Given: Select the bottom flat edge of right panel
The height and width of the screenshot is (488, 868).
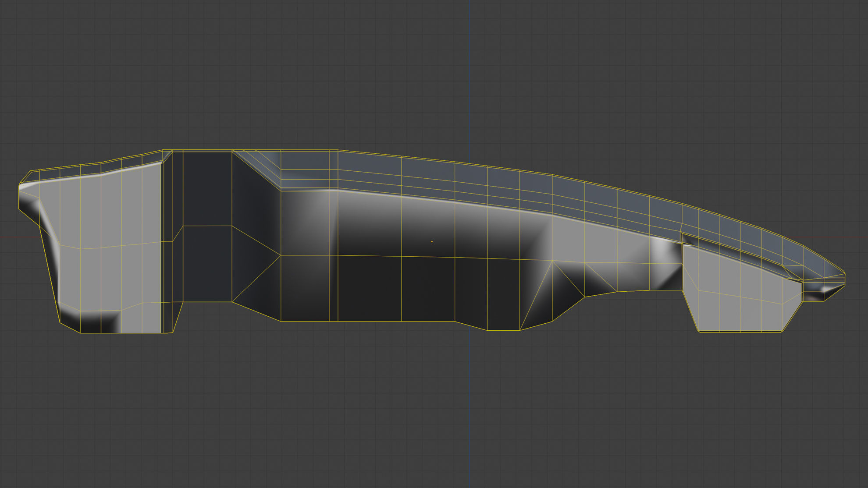Looking at the screenshot, I should click(x=741, y=332).
